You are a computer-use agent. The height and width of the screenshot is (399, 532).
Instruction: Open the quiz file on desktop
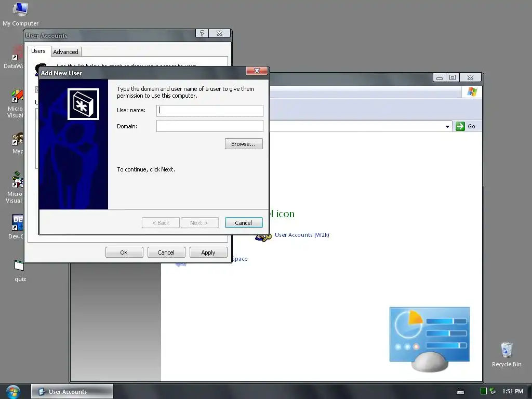pyautogui.click(x=20, y=271)
